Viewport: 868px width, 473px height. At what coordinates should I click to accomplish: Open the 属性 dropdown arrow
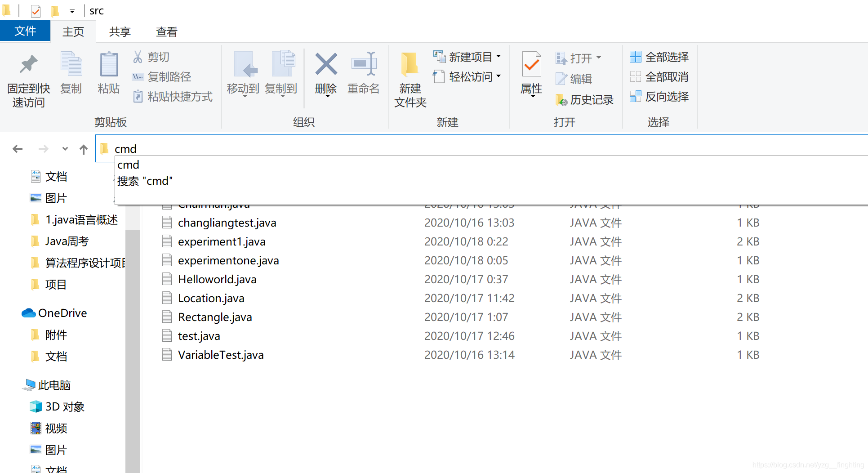pos(533,96)
